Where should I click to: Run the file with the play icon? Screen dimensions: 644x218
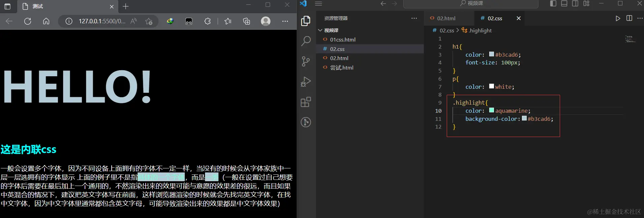(x=618, y=18)
